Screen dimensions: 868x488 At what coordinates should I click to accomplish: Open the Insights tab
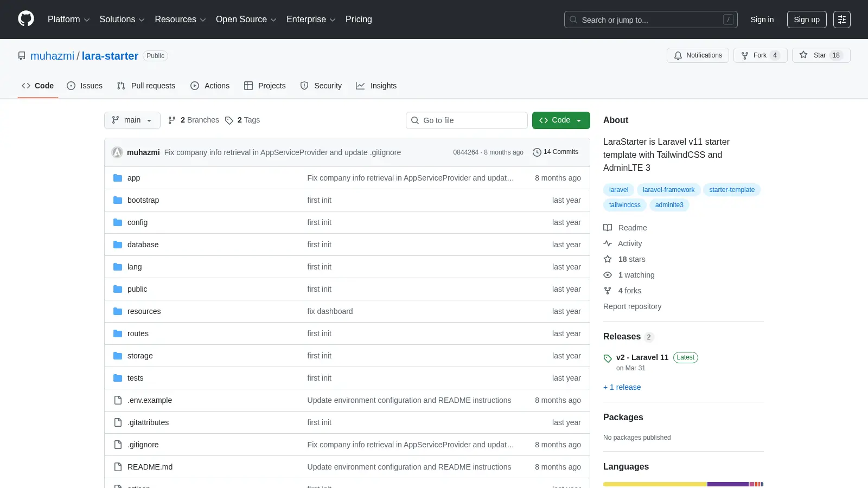pos(376,86)
